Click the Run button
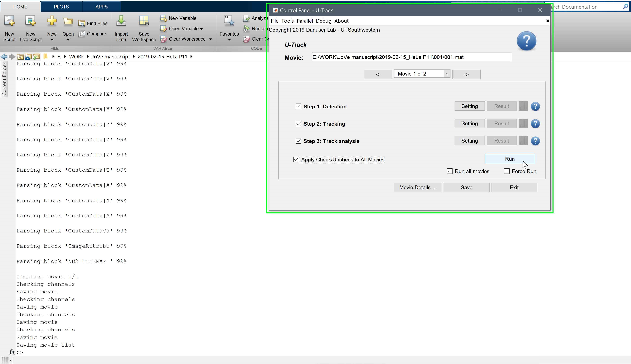The image size is (631, 364). [x=509, y=159]
